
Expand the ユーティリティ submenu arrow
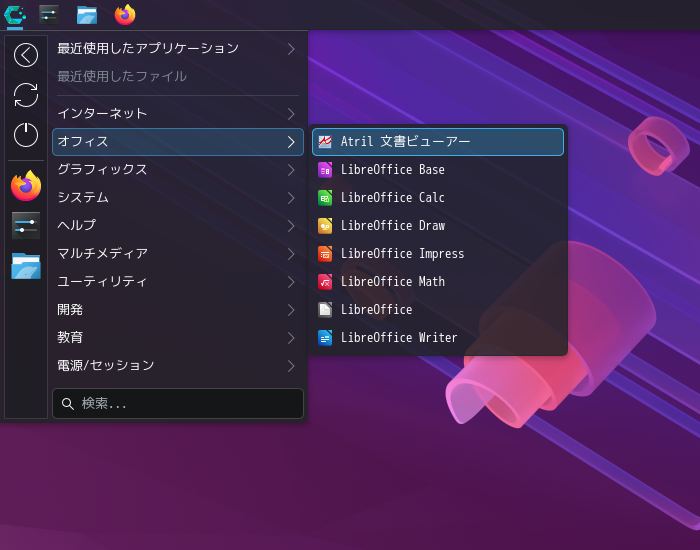point(291,282)
